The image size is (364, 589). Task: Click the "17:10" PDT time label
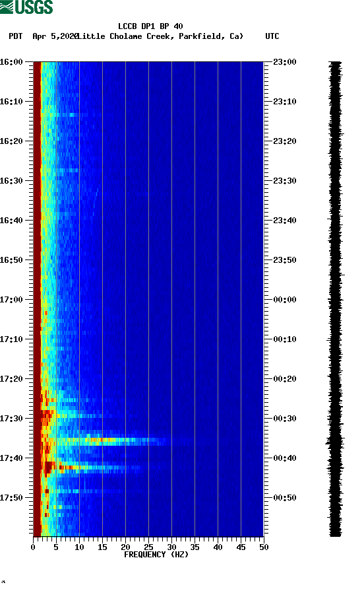click(11, 339)
